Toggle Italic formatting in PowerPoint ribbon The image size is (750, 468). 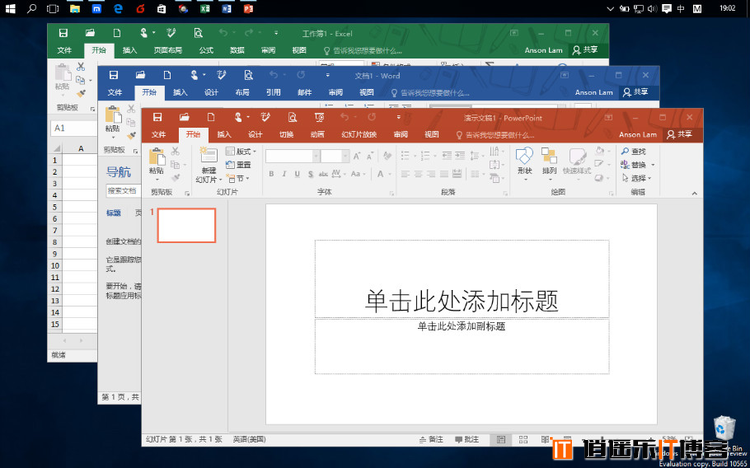click(284, 174)
